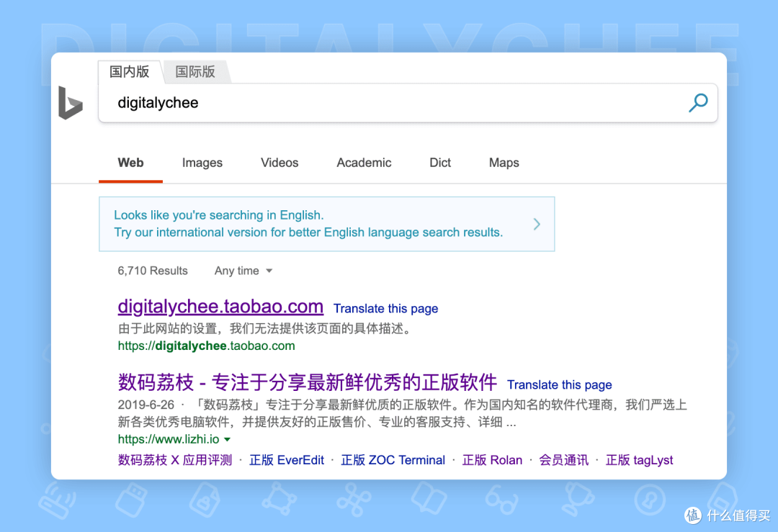Select the Web results tab
This screenshot has height=532, width=778.
click(130, 163)
